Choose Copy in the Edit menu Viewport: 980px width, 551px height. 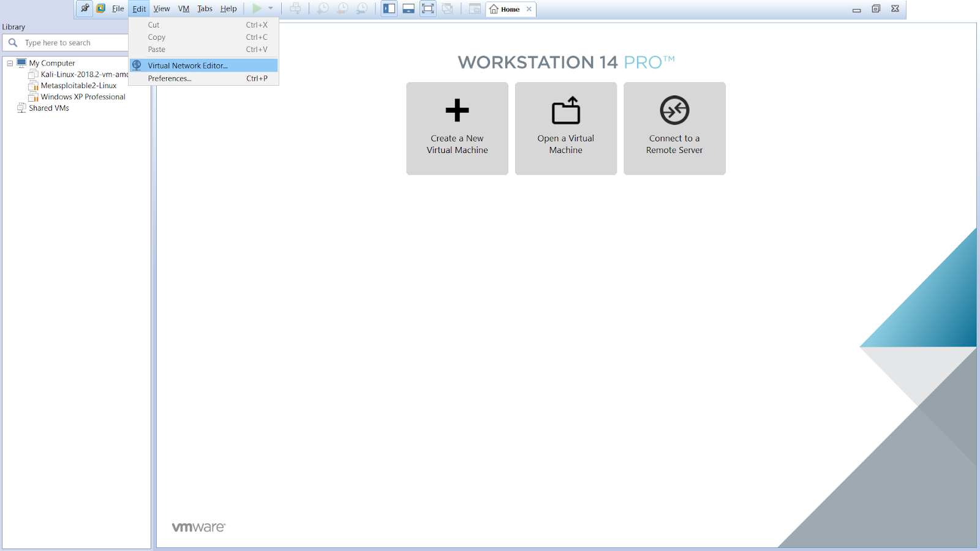point(204,37)
